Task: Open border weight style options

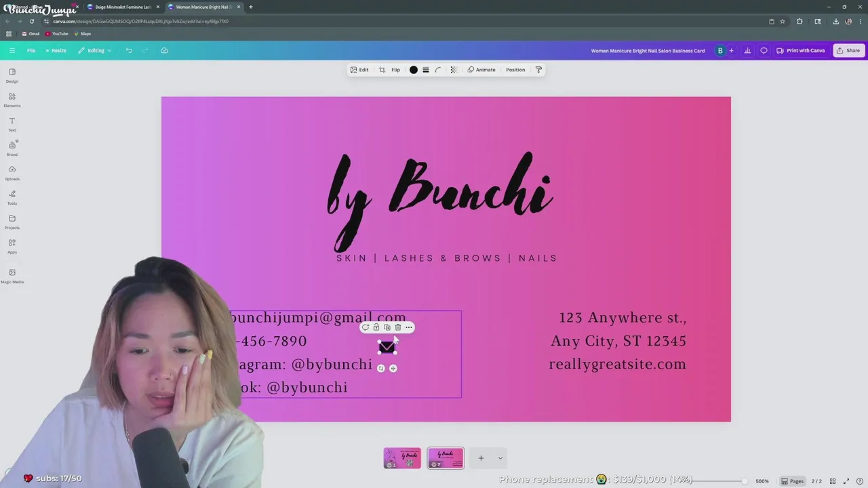Action: (x=426, y=70)
